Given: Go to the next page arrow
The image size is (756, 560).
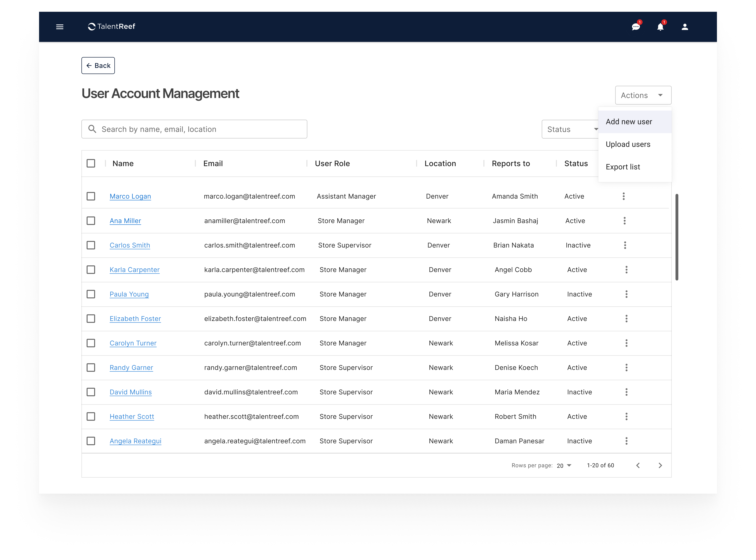Looking at the screenshot, I should (660, 465).
